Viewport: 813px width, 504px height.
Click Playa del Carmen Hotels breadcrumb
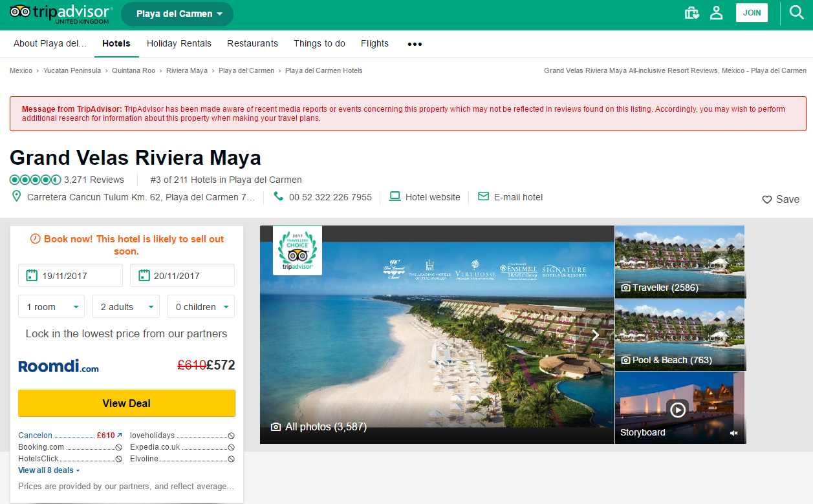[x=324, y=70]
